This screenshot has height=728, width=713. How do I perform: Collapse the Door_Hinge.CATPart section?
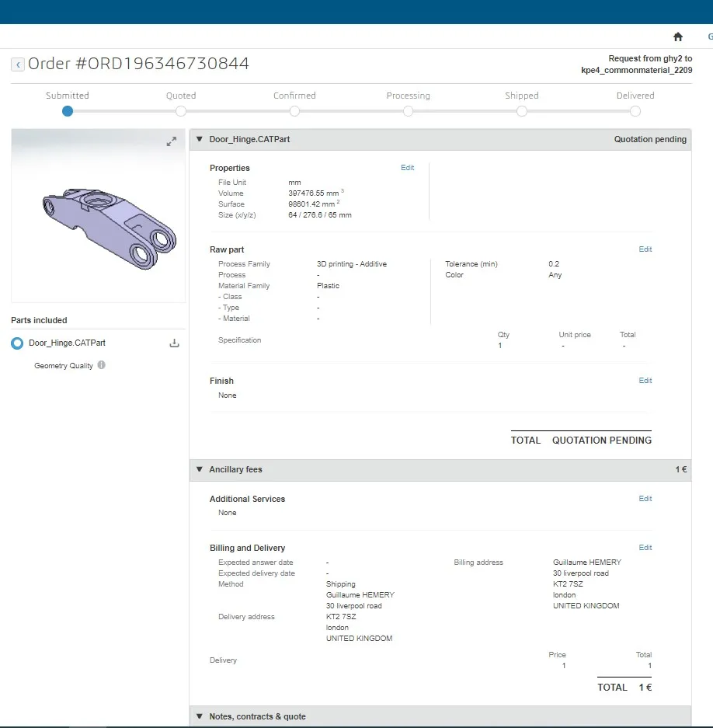pos(199,140)
